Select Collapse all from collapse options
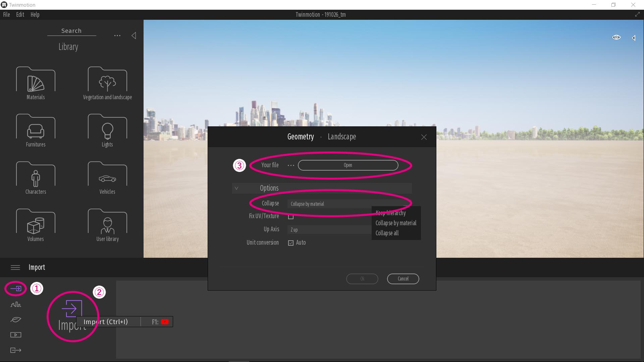644x362 pixels. point(387,233)
